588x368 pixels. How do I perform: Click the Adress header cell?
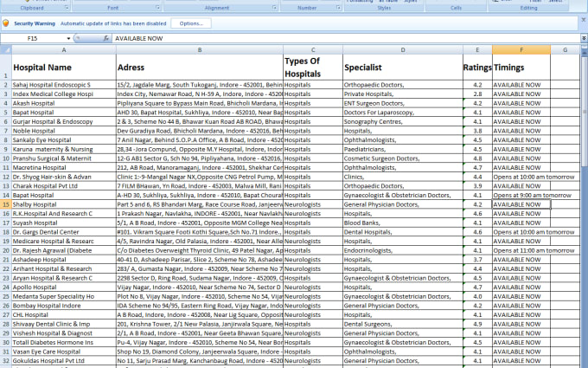200,68
